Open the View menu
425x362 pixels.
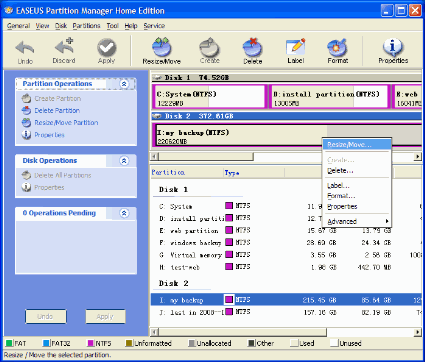coord(43,26)
